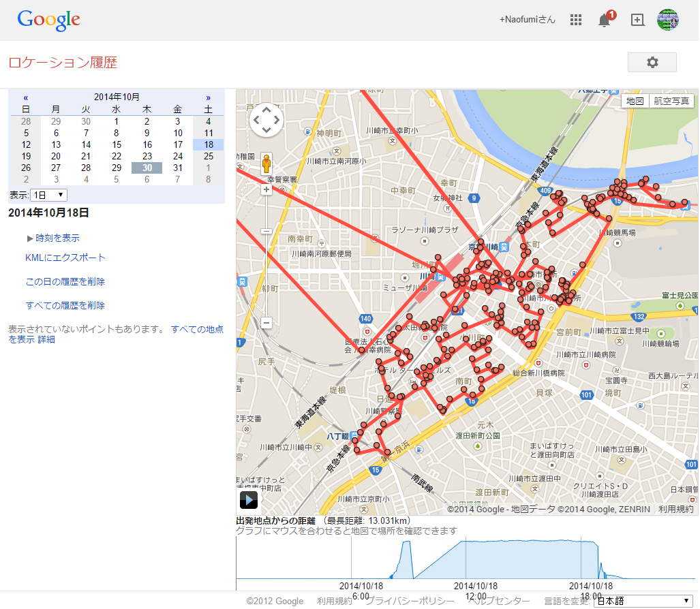Click route 409 shield on map

click(545, 191)
